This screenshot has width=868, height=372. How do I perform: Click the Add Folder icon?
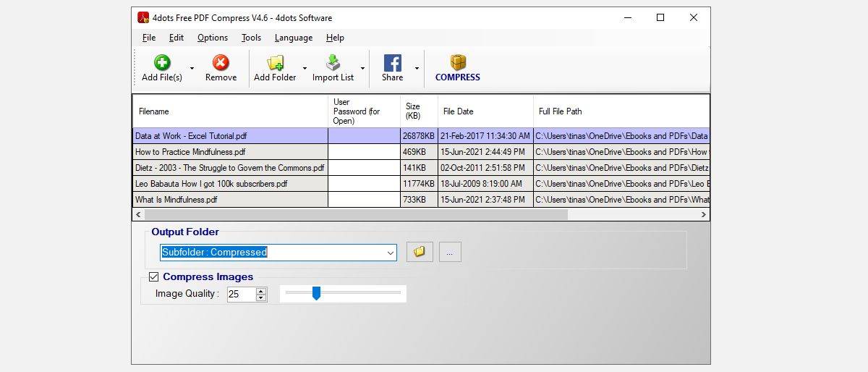(275, 63)
